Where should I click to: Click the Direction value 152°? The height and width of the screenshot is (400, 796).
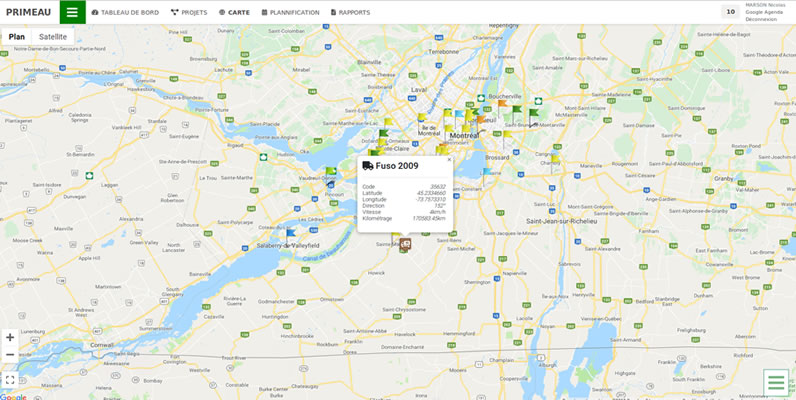[441, 206]
